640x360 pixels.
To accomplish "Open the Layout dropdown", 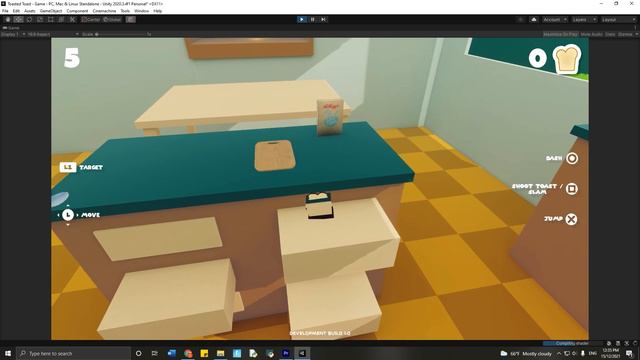I will coord(618,20).
